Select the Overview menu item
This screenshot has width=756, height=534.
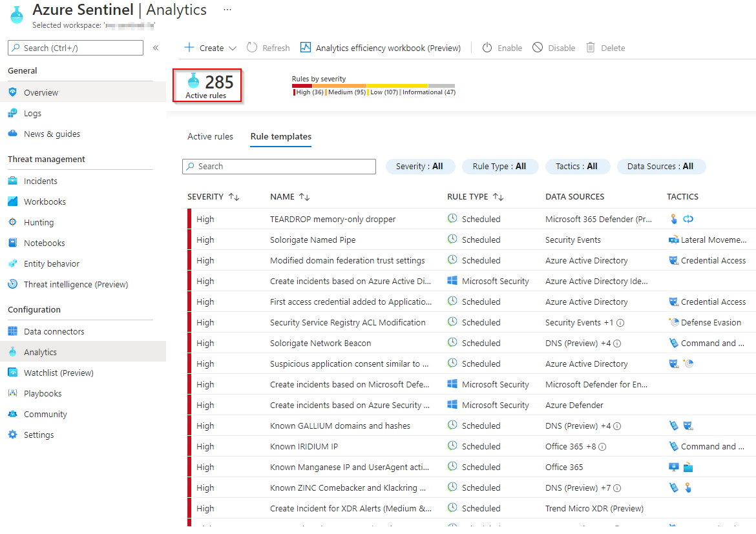(x=83, y=92)
